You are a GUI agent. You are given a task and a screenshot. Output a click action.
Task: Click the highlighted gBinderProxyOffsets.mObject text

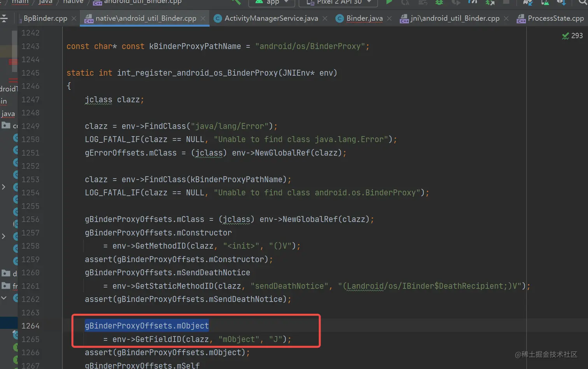pos(147,326)
